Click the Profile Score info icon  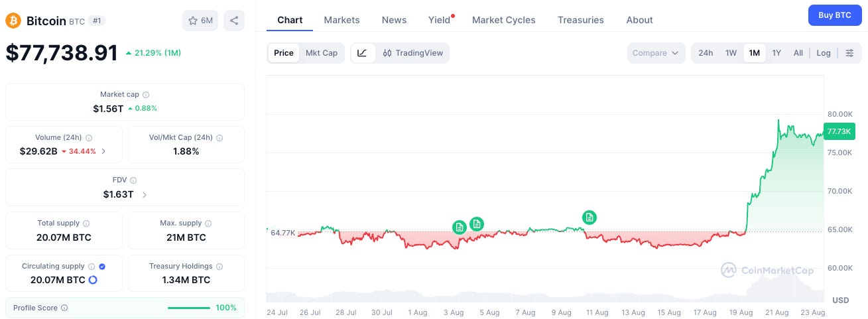pos(64,308)
